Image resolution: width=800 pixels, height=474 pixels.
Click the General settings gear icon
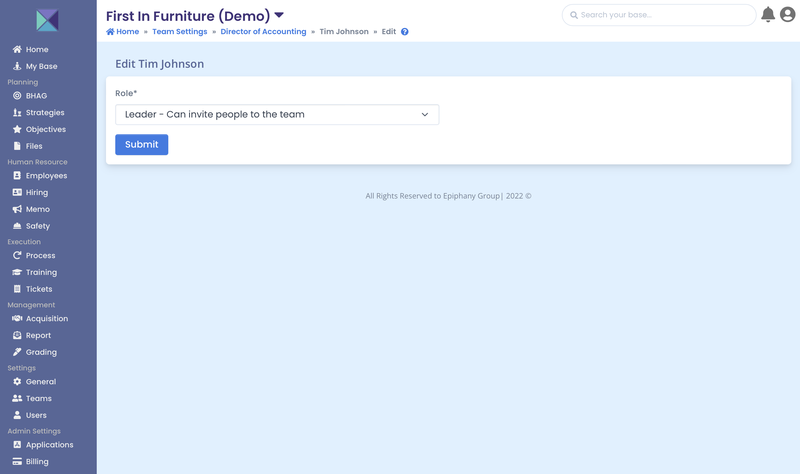17,382
